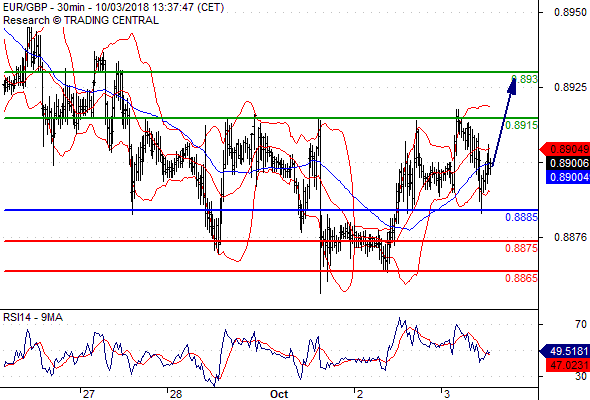The image size is (590, 400).
Task: Click the 47.0231 RSI average tag
Action: point(568,365)
